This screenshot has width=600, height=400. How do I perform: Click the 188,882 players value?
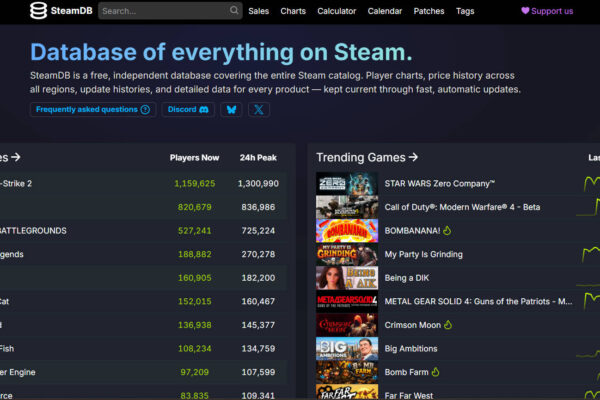click(x=195, y=254)
